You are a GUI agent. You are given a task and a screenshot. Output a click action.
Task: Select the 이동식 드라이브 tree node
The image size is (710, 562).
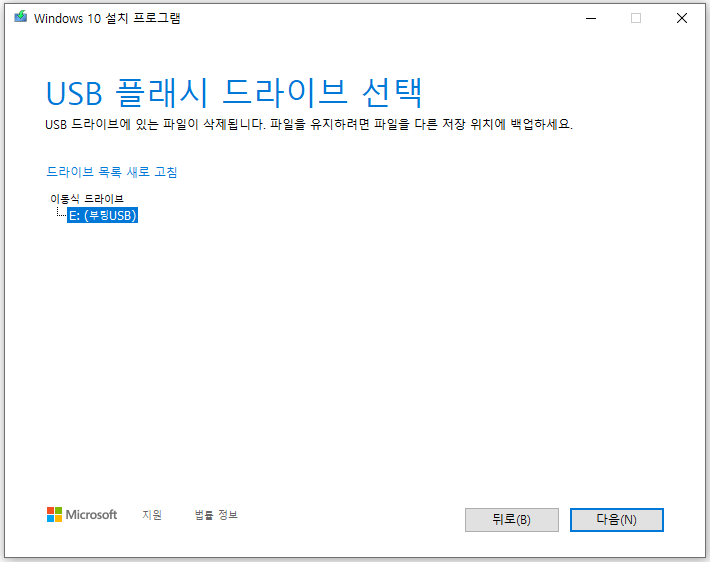[x=87, y=198]
